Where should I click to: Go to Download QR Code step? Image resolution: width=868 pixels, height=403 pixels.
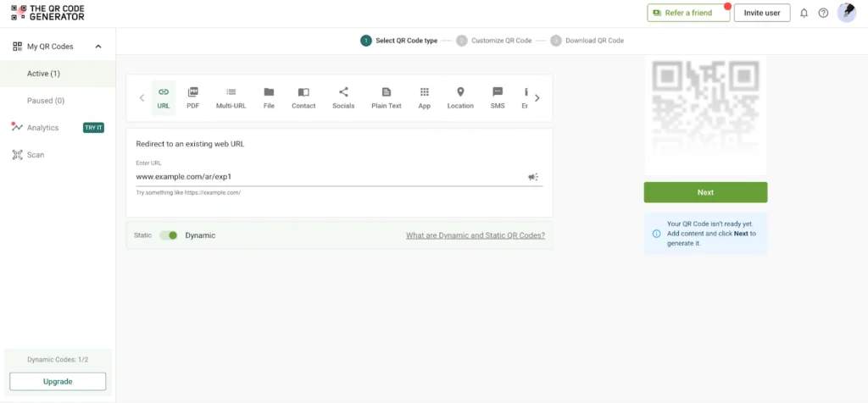[587, 41]
